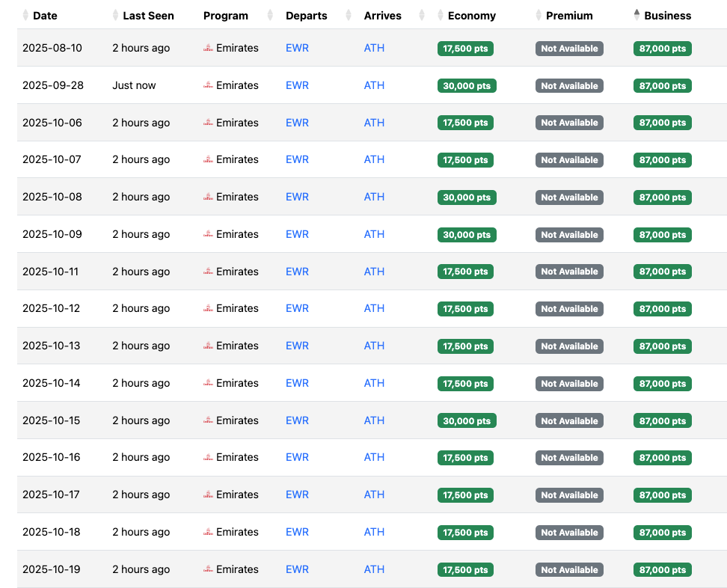Select 30,000 pts Economy on 2025-09-28
This screenshot has width=727, height=588.
point(467,86)
